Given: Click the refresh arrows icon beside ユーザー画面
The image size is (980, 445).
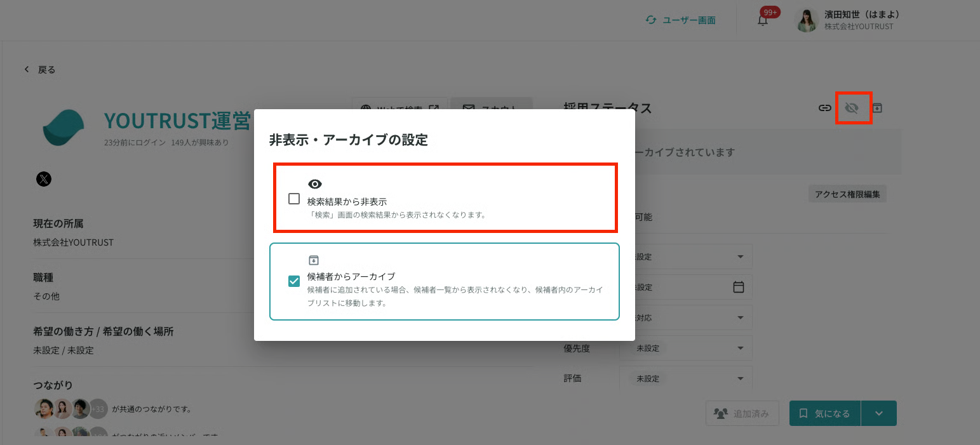Looking at the screenshot, I should [650, 20].
